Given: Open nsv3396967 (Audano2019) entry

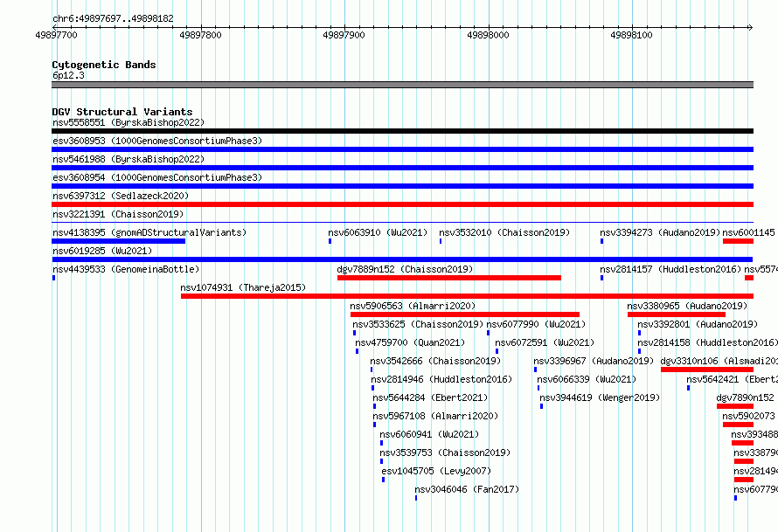Looking at the screenshot, I should [594, 361].
